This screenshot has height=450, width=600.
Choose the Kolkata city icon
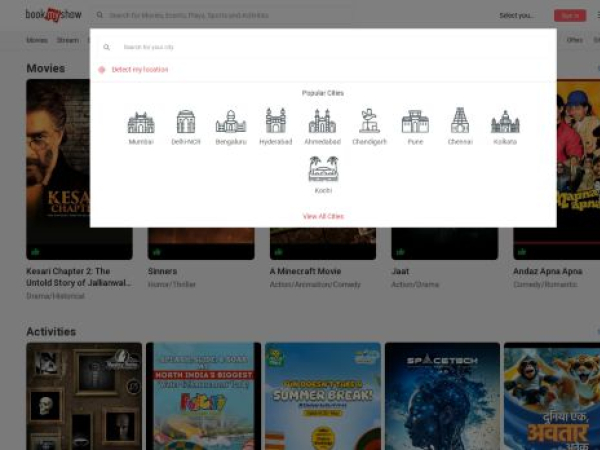pyautogui.click(x=505, y=122)
